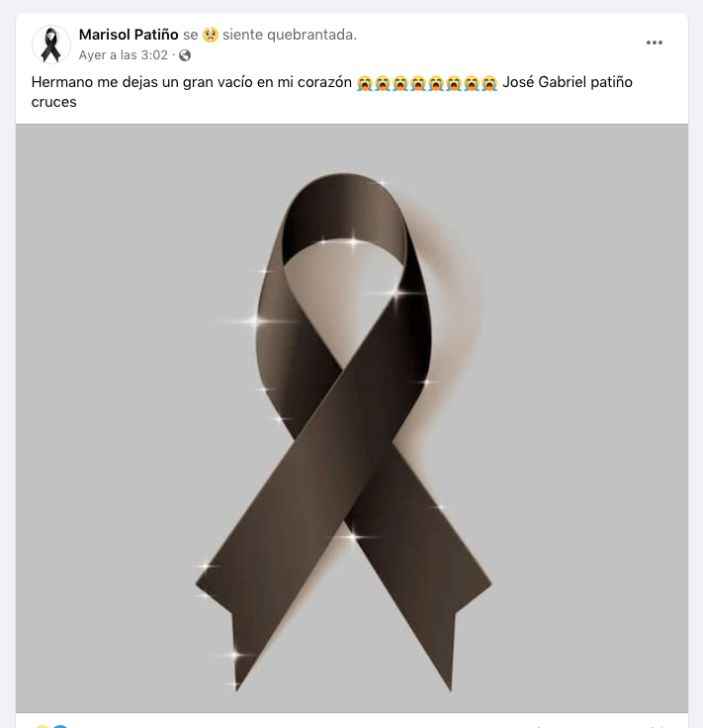Click the text siente quebrantada

290,35
